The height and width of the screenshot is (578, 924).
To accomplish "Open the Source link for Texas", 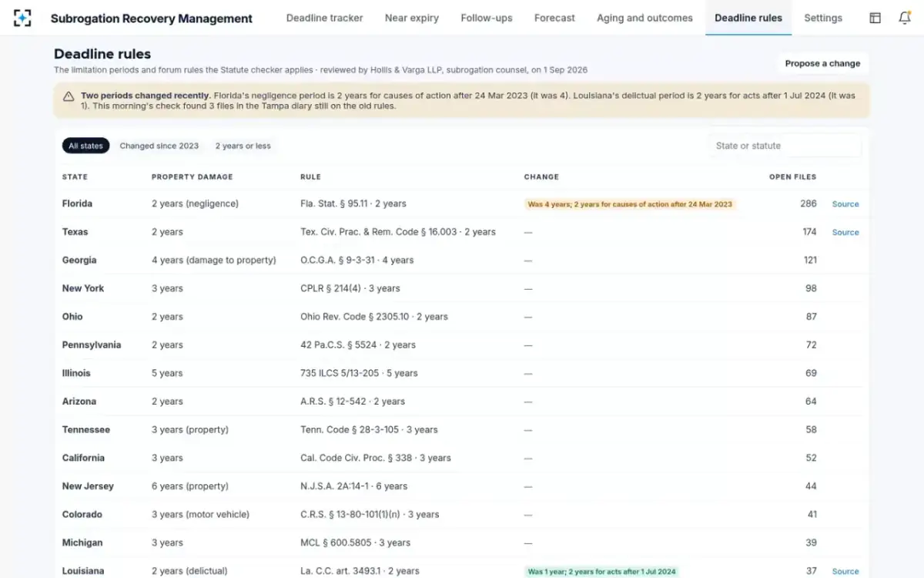I will pyautogui.click(x=845, y=232).
